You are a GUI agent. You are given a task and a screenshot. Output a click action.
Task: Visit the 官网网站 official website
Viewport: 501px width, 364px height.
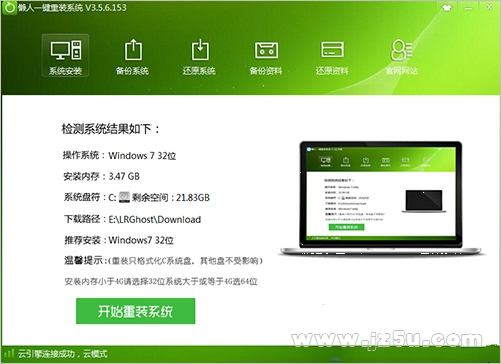click(x=401, y=56)
